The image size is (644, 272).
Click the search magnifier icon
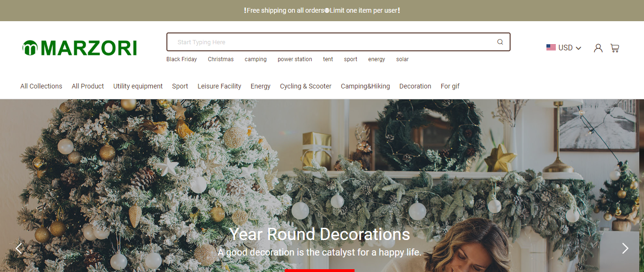[500, 42]
